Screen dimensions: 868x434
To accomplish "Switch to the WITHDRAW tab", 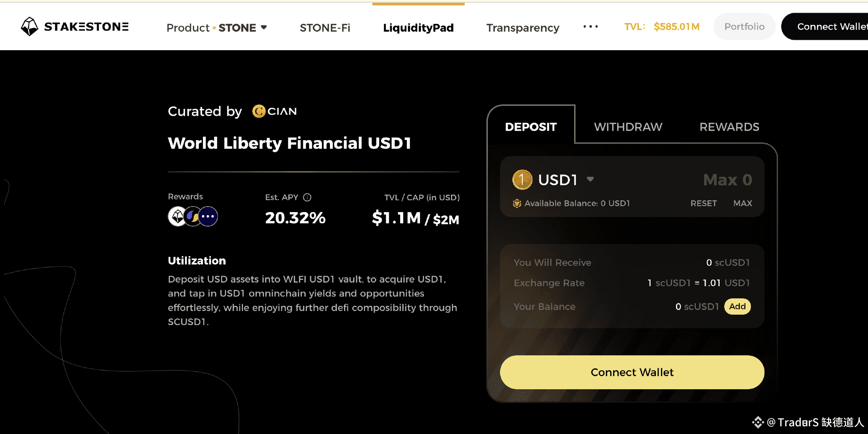I will (628, 127).
